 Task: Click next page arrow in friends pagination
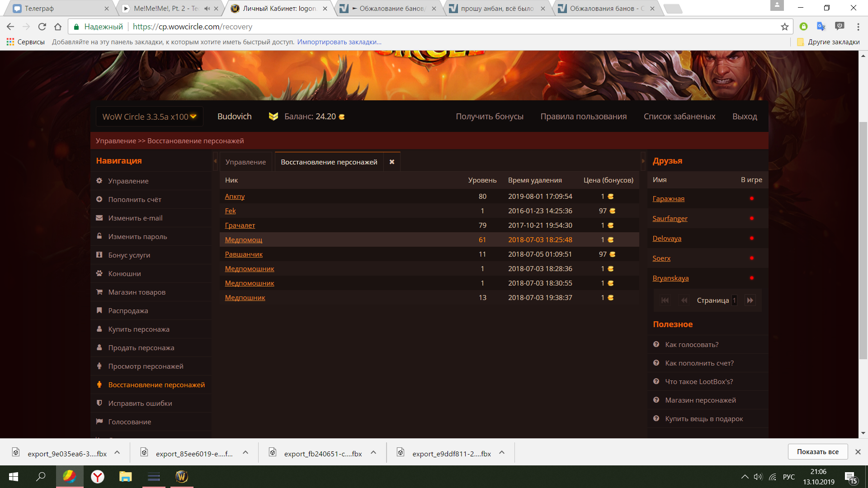click(750, 300)
